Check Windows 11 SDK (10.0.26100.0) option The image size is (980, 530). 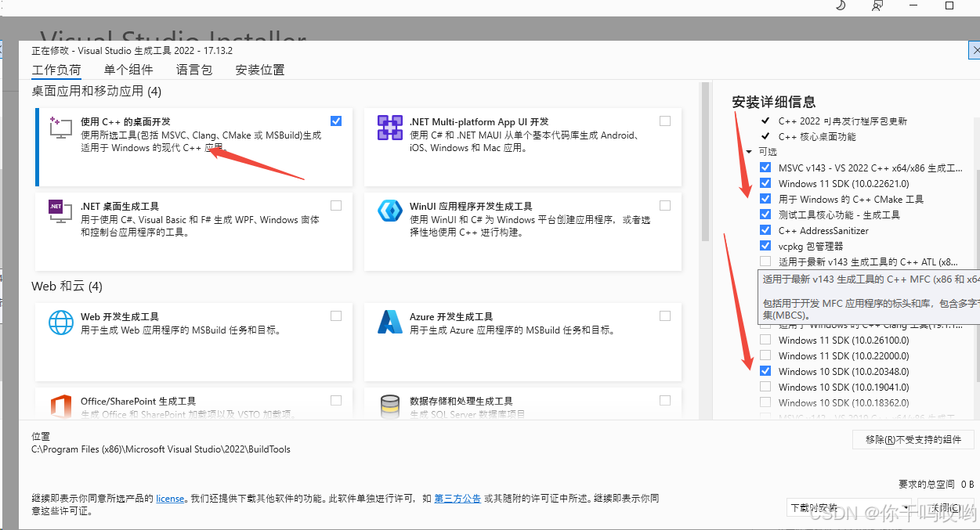pyautogui.click(x=765, y=340)
